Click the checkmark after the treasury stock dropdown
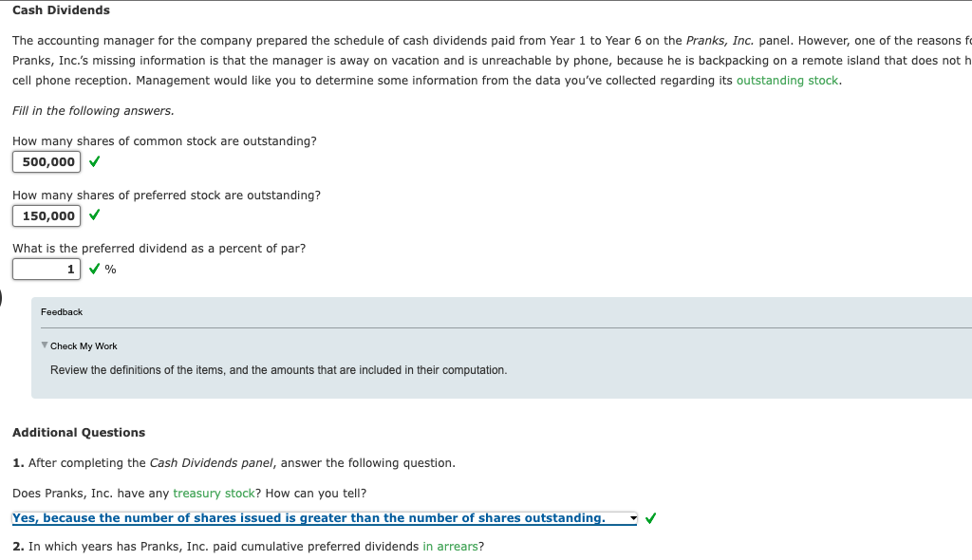This screenshot has height=560, width=972. coord(651,517)
